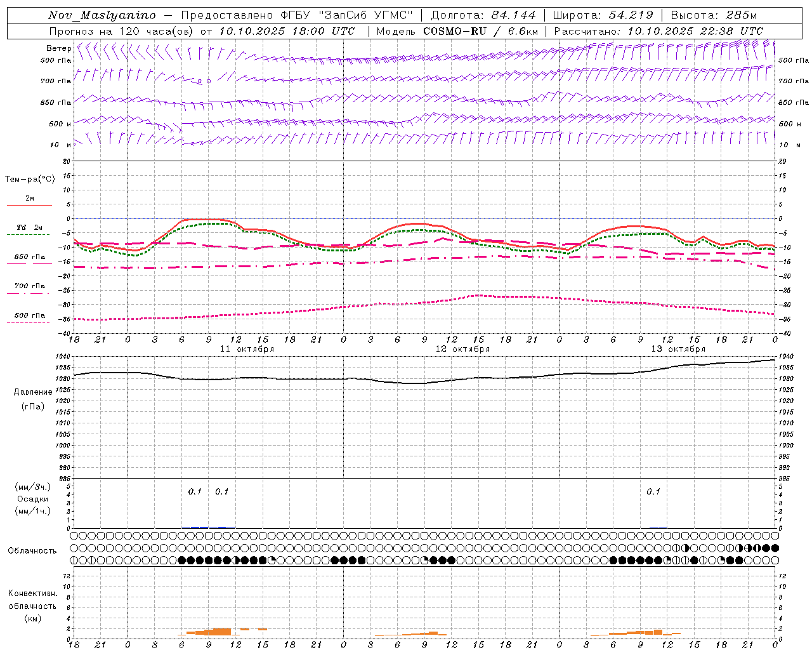Click the dotted line sample under 500 гПа temperature legend

pyautogui.click(x=28, y=322)
